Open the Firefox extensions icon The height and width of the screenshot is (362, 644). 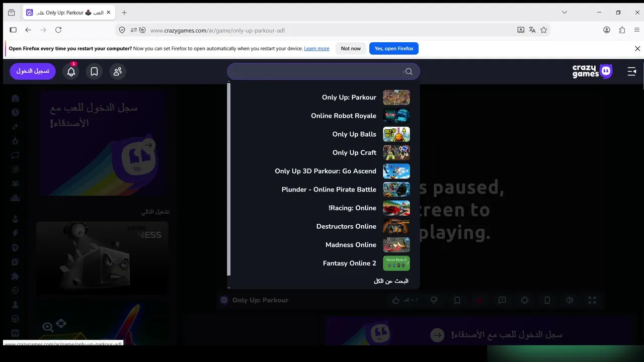tap(622, 30)
